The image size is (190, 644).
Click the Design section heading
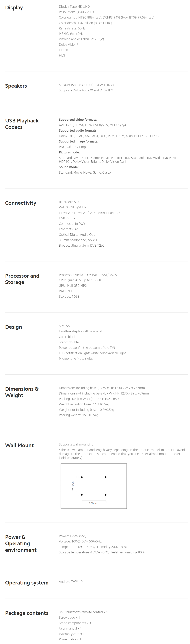[x=14, y=327]
